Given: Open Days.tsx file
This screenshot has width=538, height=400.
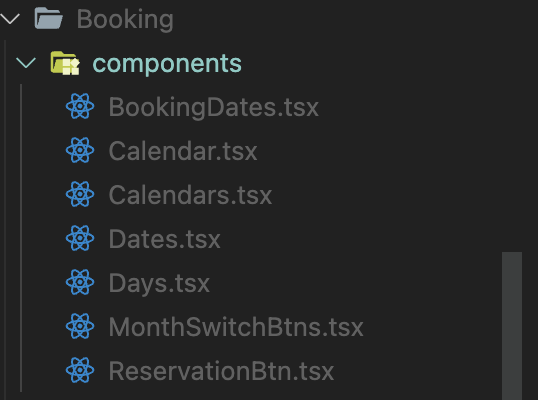Looking at the screenshot, I should [x=159, y=283].
